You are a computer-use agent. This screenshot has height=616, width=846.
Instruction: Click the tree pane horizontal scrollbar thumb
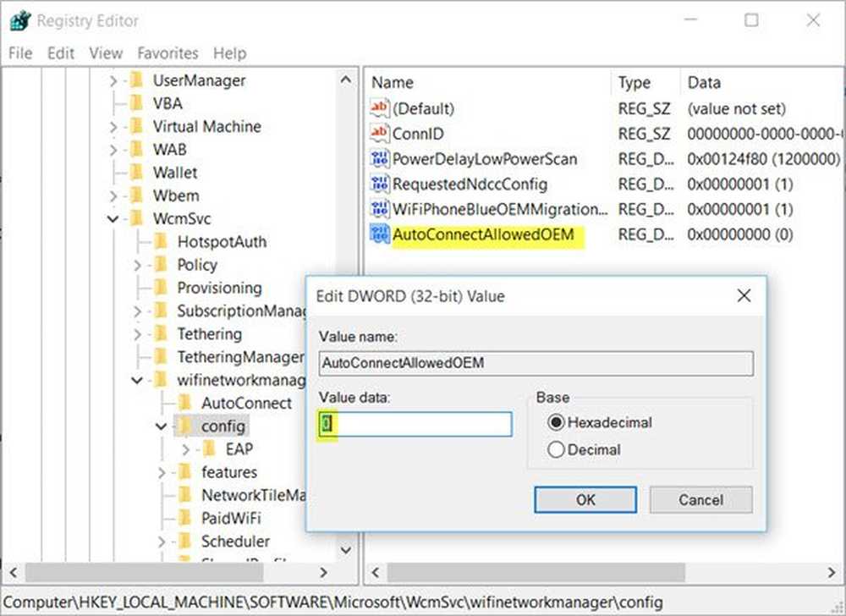tap(144, 572)
